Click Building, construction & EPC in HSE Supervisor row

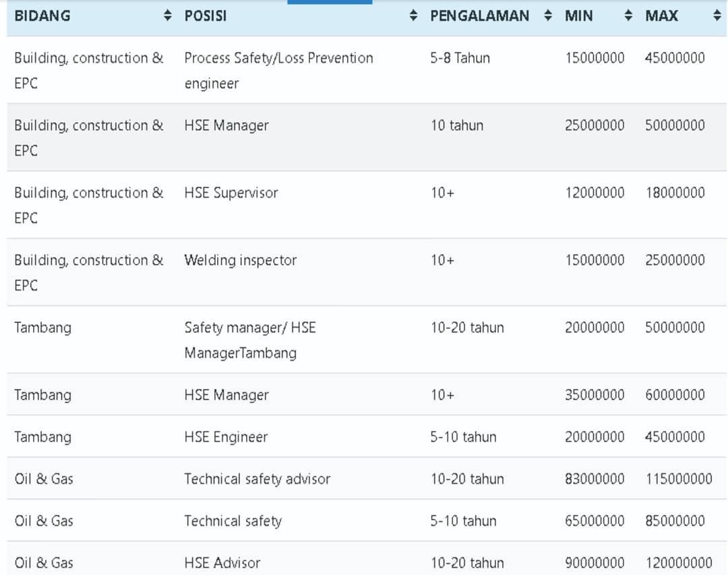pos(89,206)
